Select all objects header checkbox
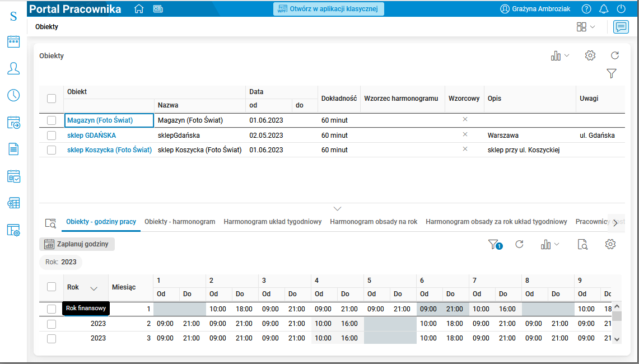639x364 pixels. [52, 98]
